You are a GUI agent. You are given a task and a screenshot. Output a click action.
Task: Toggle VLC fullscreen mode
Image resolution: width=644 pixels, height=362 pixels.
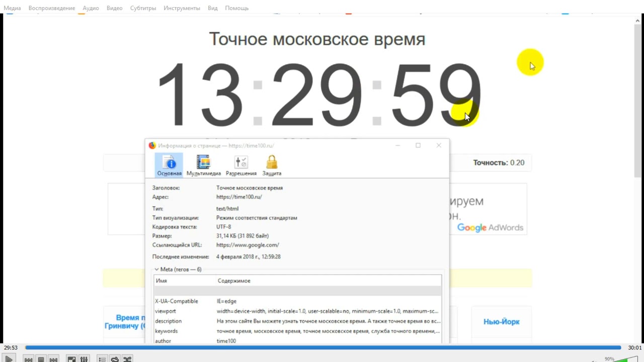tap(71, 359)
